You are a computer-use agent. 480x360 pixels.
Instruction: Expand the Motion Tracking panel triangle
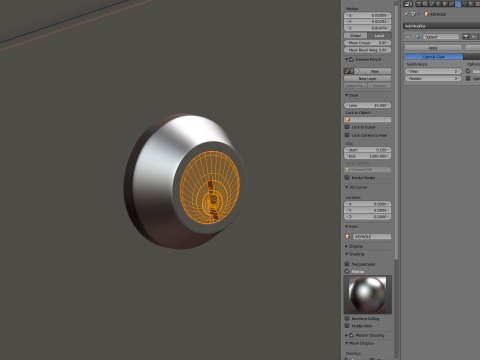[347, 335]
